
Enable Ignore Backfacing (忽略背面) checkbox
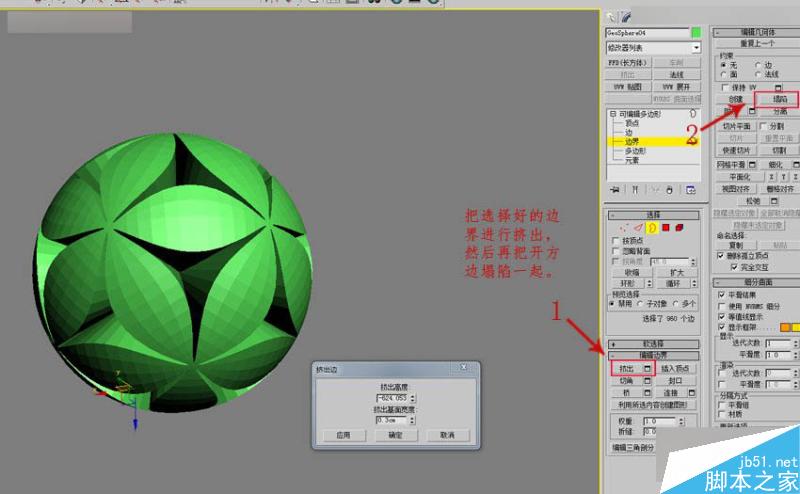click(616, 251)
